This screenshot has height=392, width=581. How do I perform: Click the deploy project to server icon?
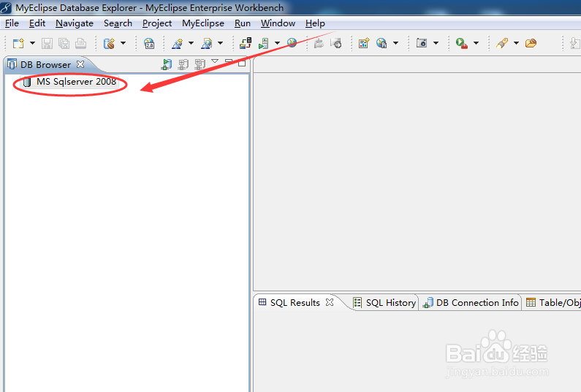(x=246, y=43)
